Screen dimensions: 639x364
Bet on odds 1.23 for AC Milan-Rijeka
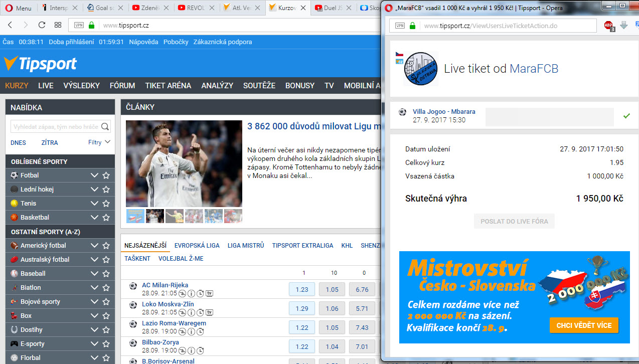pyautogui.click(x=302, y=289)
